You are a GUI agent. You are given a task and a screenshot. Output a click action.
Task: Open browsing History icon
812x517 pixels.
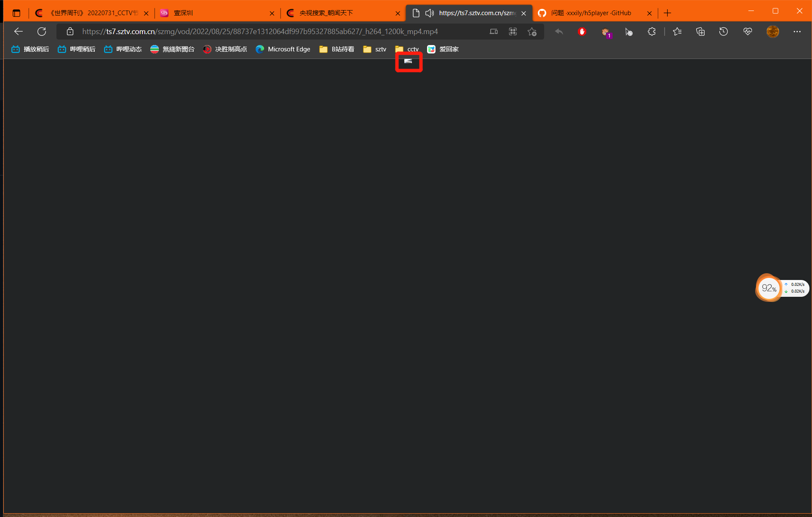pos(724,32)
